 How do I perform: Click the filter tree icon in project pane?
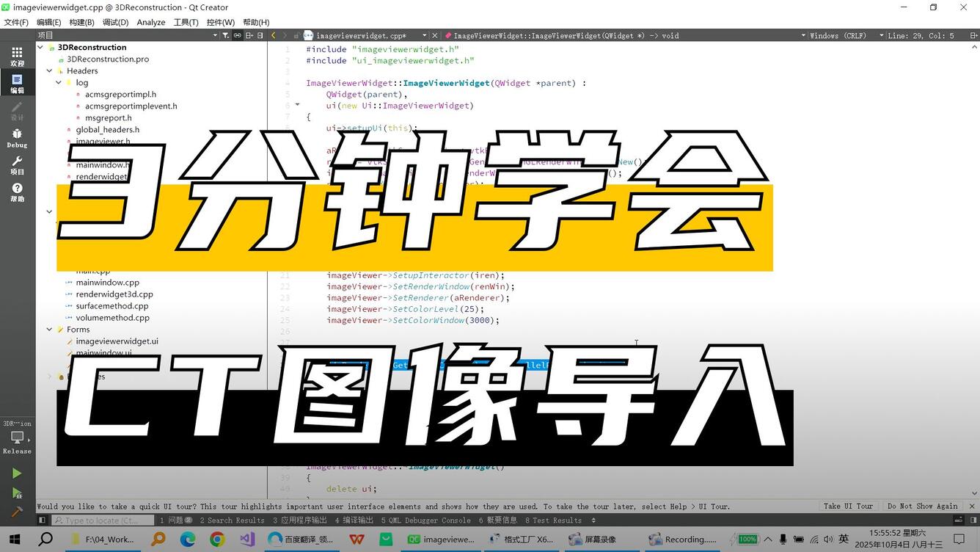(226, 35)
